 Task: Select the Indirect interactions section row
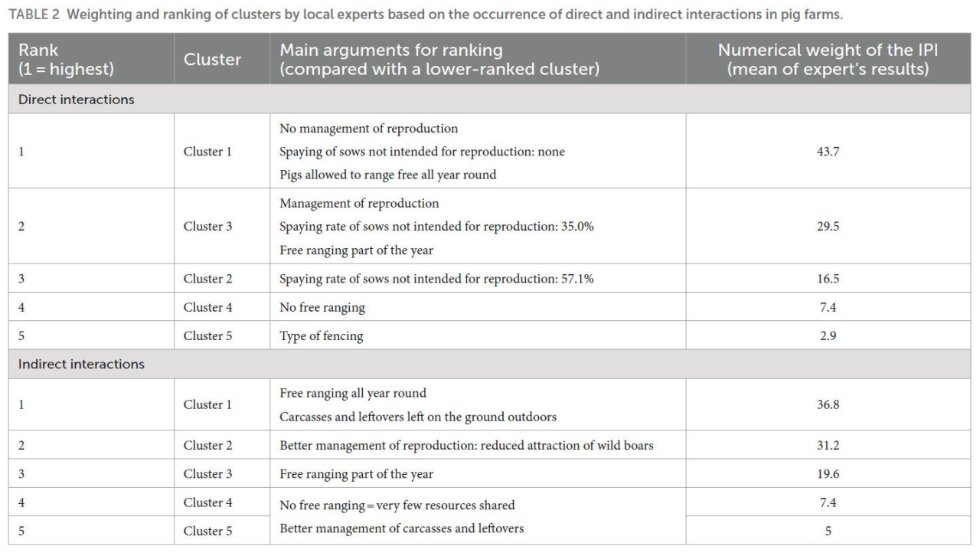point(489,364)
